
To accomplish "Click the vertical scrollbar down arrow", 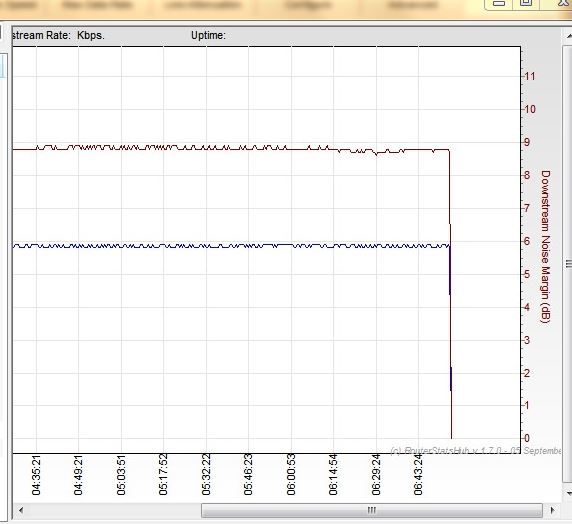I will (568, 494).
